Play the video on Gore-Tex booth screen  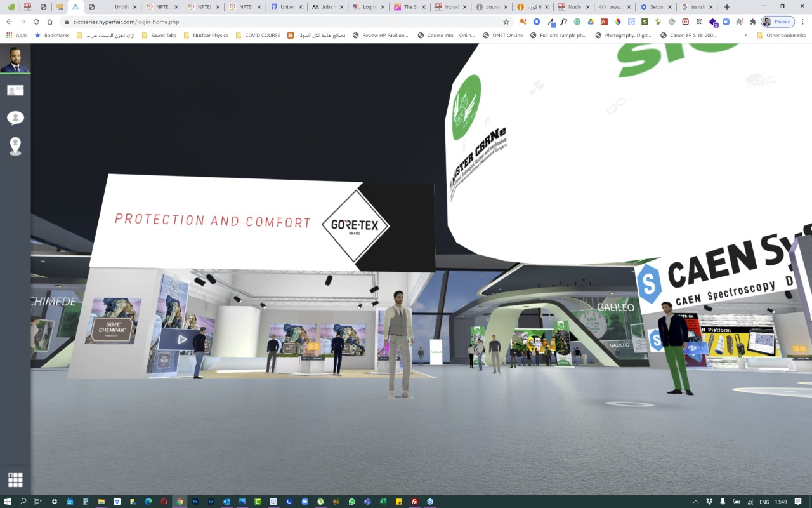point(182,339)
